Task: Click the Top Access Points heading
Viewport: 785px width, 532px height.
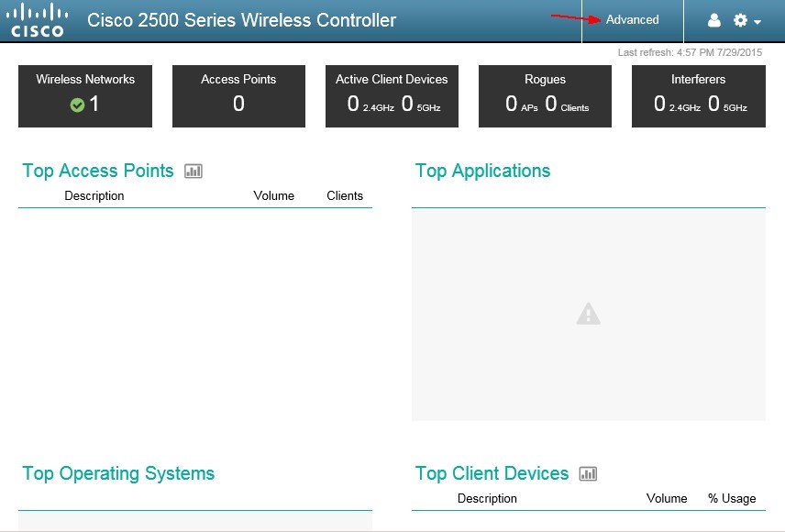Action: [98, 171]
